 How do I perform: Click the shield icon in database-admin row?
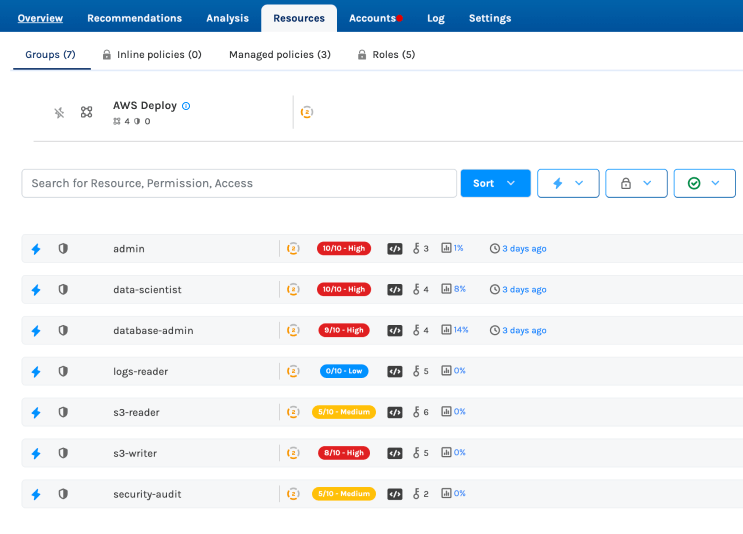63,330
